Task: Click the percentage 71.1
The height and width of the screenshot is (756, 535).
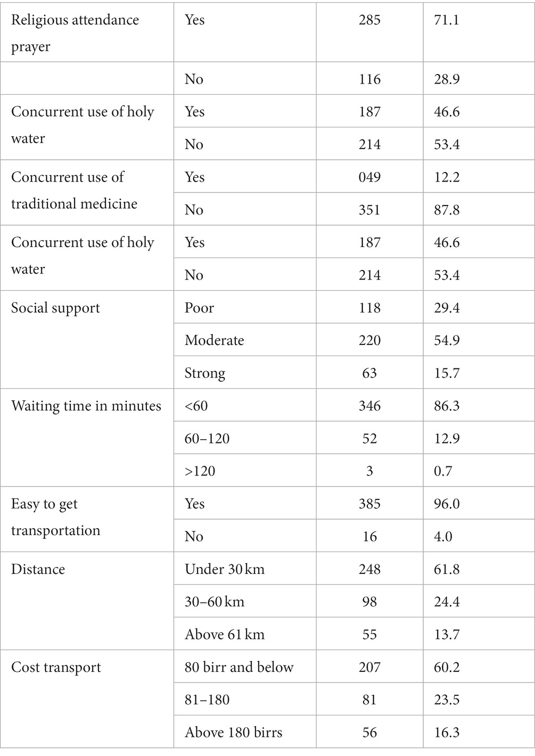Action: point(447,20)
